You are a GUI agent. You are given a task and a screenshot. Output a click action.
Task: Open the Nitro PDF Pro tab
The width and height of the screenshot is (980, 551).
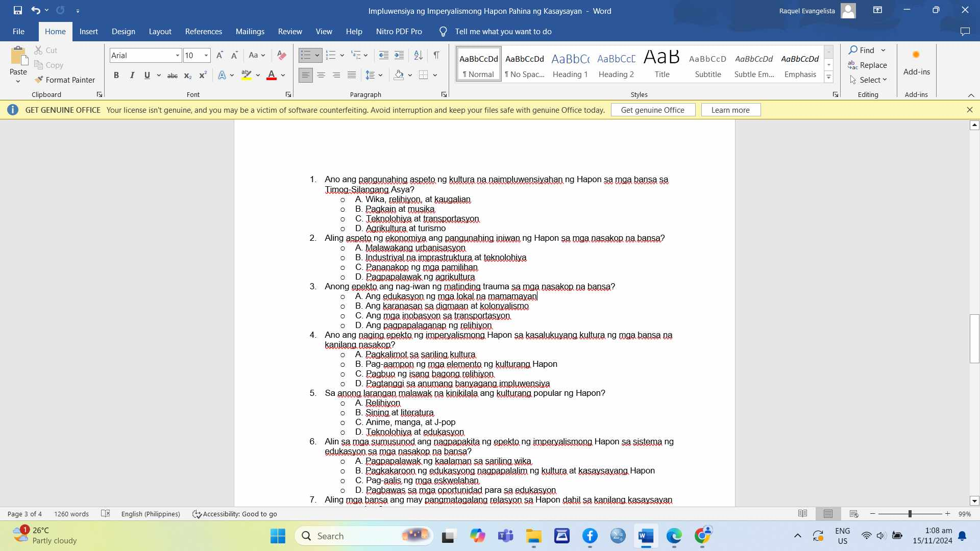point(399,32)
